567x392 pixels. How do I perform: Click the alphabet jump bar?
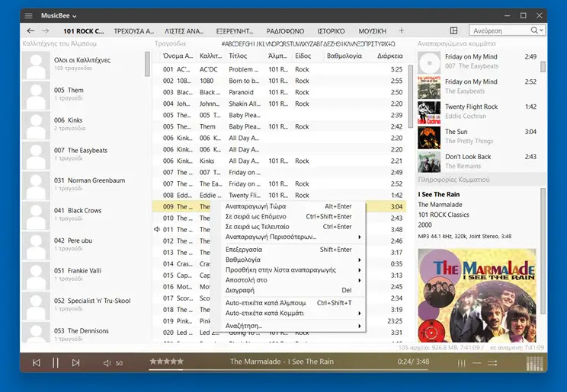[x=308, y=43]
